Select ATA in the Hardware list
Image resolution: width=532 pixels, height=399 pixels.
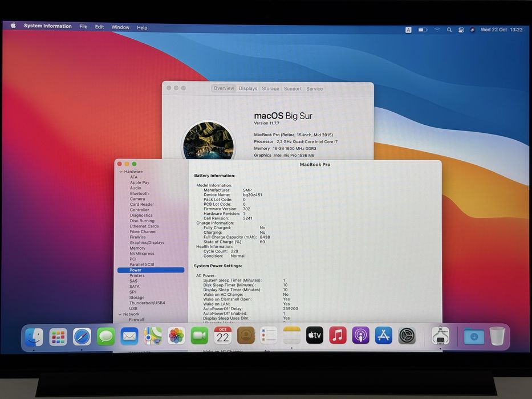tap(133, 177)
